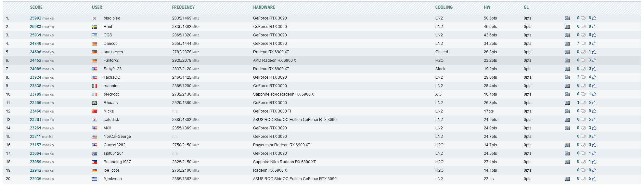Open the screenshot camera icon for biso biso
Screen dimensions: 644x185
coord(567,18)
